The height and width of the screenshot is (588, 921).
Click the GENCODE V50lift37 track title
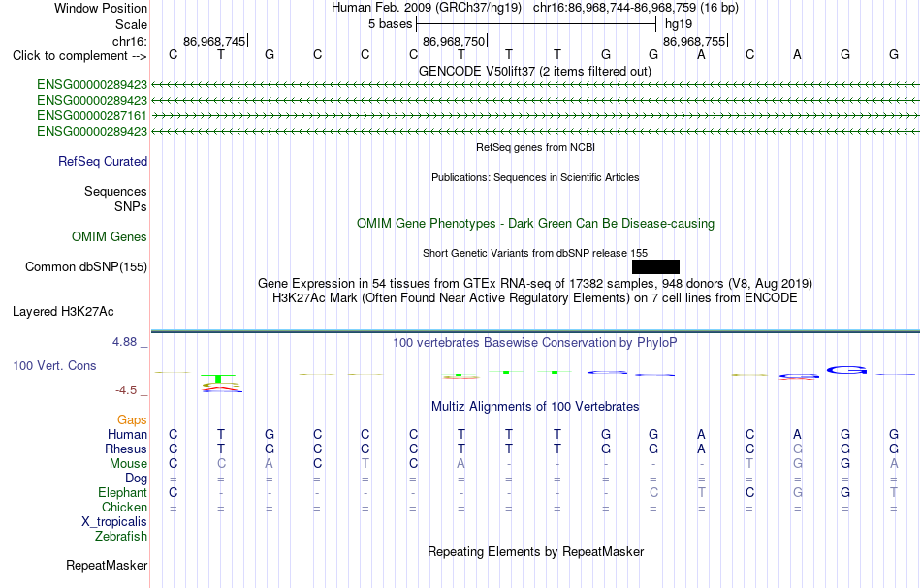tap(535, 71)
